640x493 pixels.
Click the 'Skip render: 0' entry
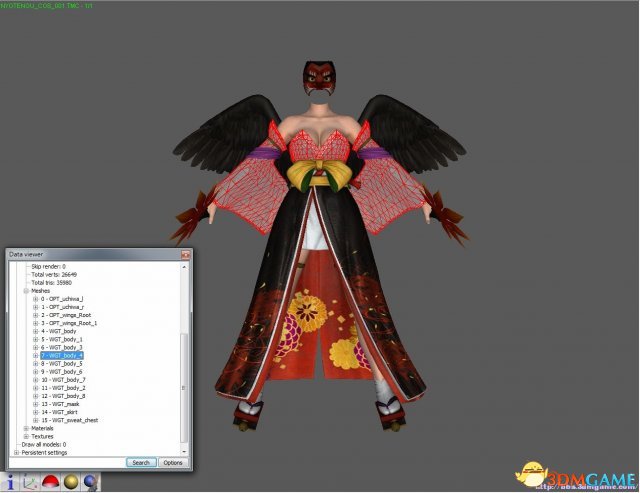click(x=48, y=266)
